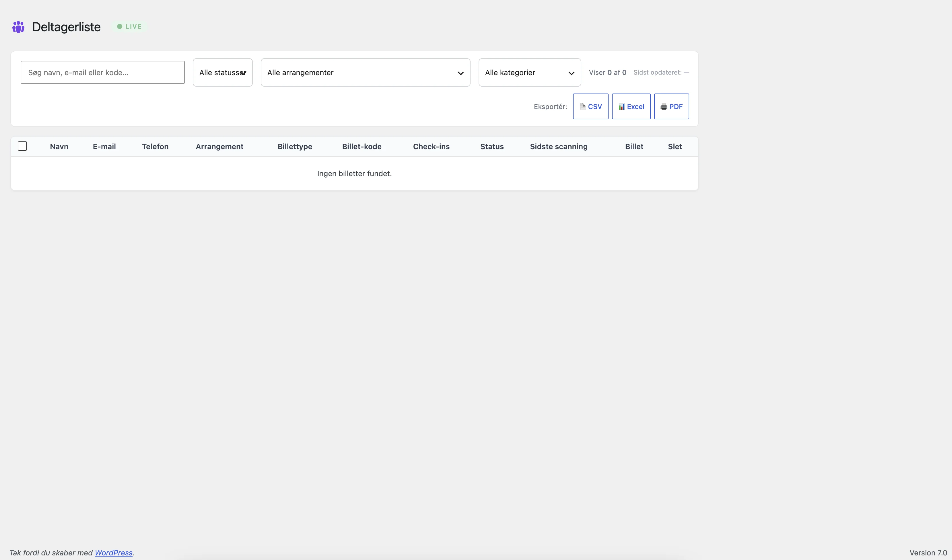
Task: Click the Check-ins column header
Action: pyautogui.click(x=431, y=147)
